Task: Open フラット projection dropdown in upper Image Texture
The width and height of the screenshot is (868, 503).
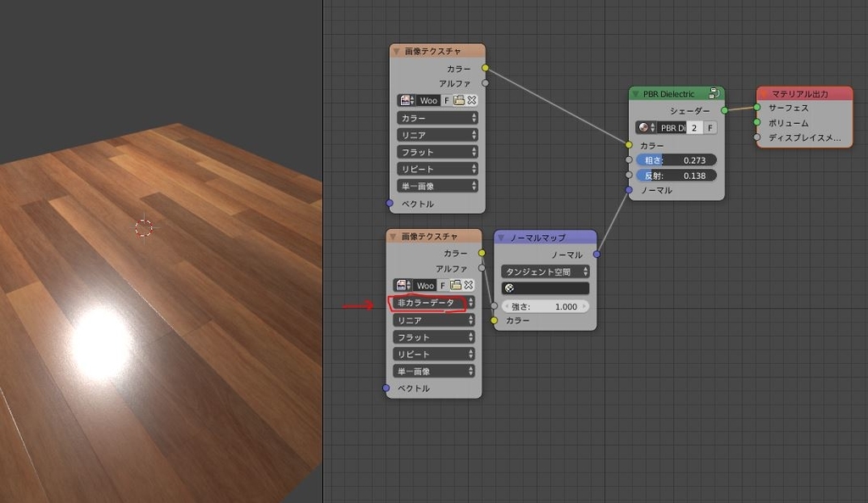Action: (x=437, y=152)
